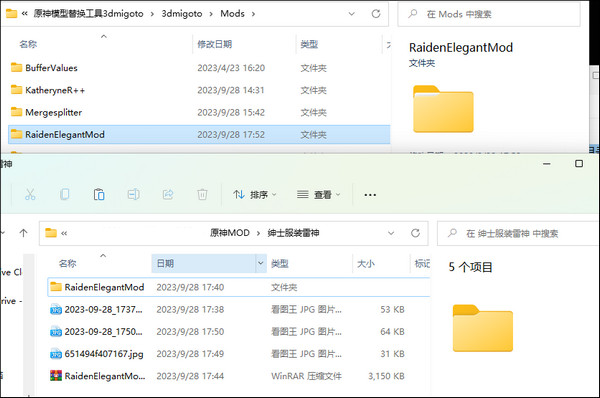
Task: Show hidden breadcrumb path in upper address bar
Action: tap(24, 14)
